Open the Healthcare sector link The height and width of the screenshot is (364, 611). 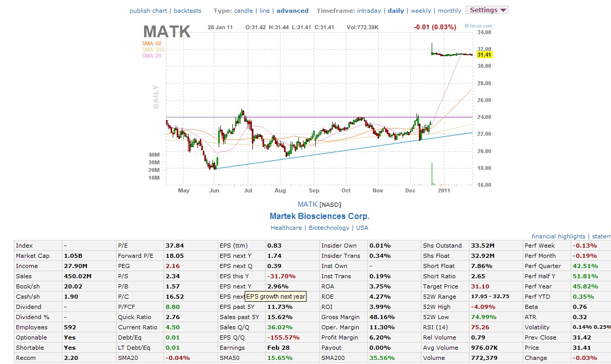pyautogui.click(x=286, y=228)
